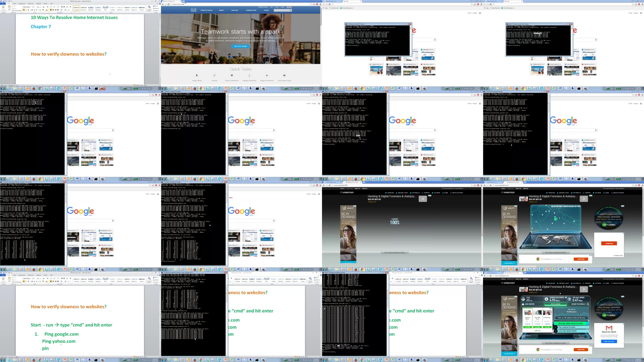Open Products & Services in the Cisco navigation bar
Image resolution: width=644 pixels, height=362 pixels.
tap(206, 10)
